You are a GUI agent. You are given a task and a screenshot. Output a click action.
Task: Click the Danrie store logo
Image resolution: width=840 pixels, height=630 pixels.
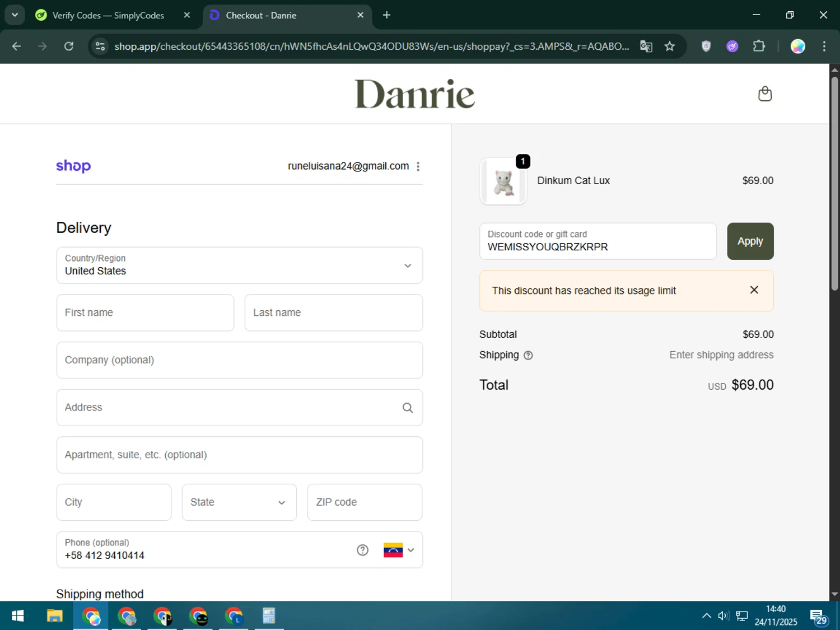[x=414, y=94]
